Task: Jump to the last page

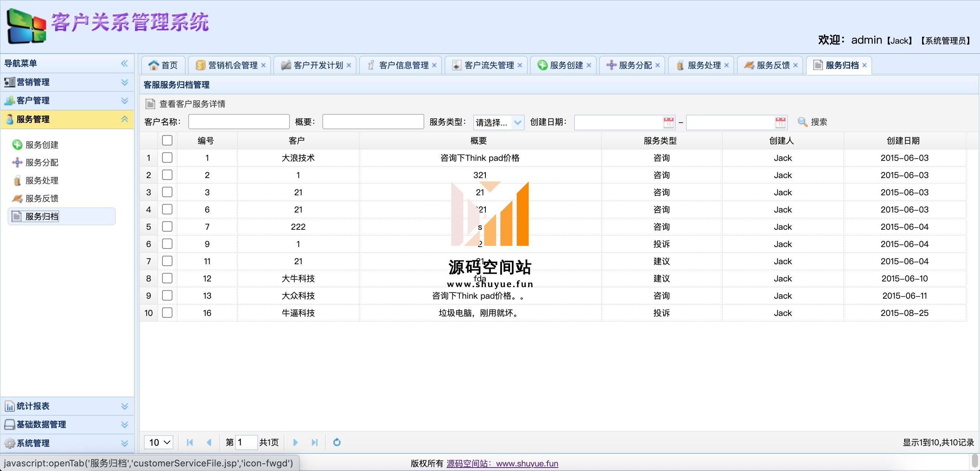Action: click(315, 442)
